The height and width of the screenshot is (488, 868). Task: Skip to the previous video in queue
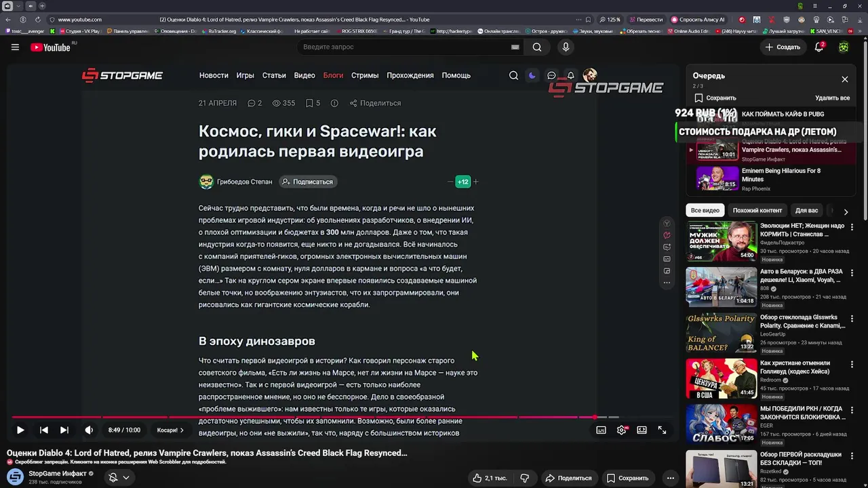(x=44, y=430)
